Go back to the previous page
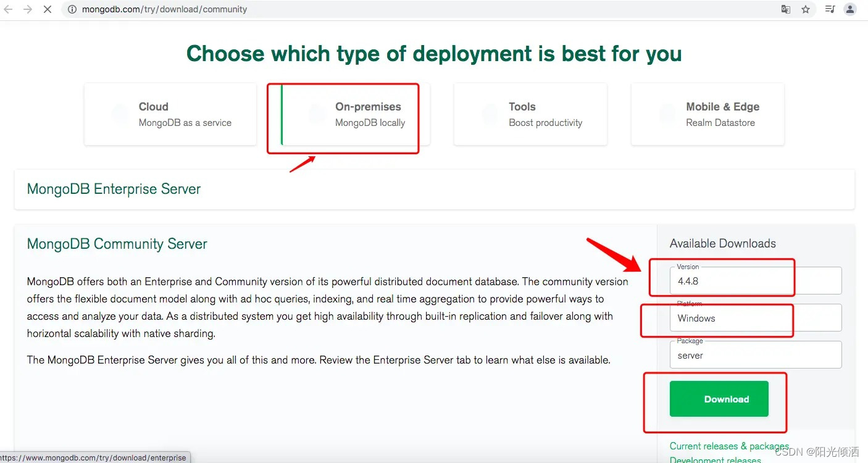Screen dimensions: 868x463 (9, 9)
